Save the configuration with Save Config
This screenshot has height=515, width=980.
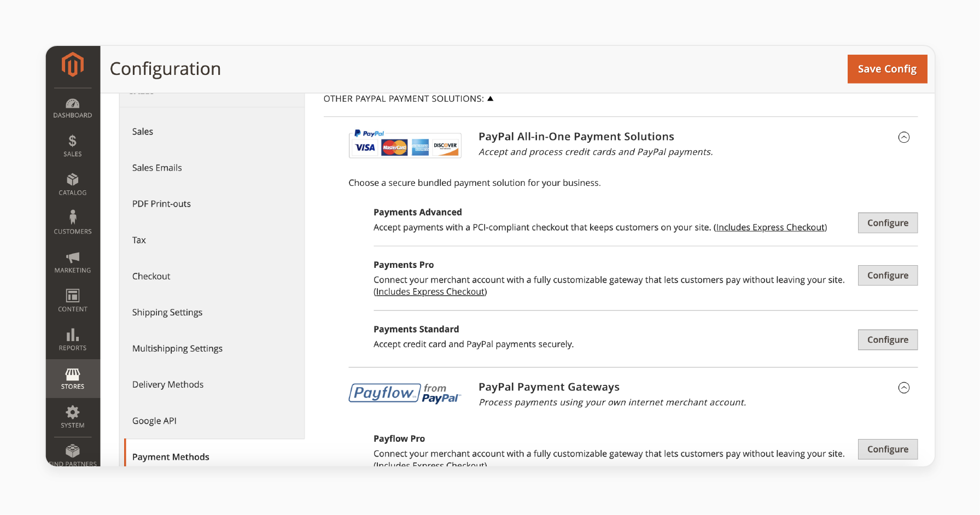[x=887, y=69]
